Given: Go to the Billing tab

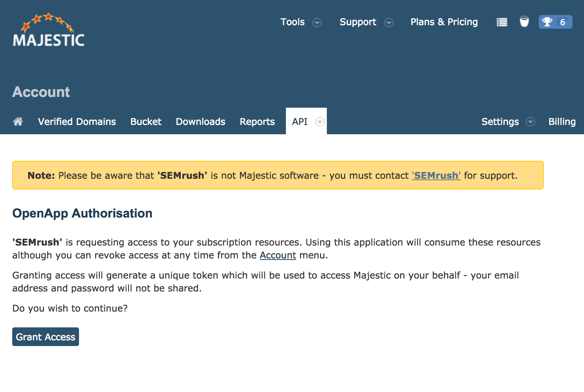Looking at the screenshot, I should point(562,122).
